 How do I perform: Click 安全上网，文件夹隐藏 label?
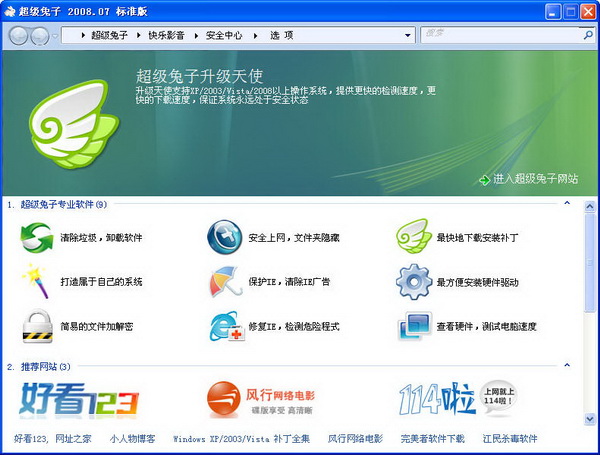[x=294, y=238]
